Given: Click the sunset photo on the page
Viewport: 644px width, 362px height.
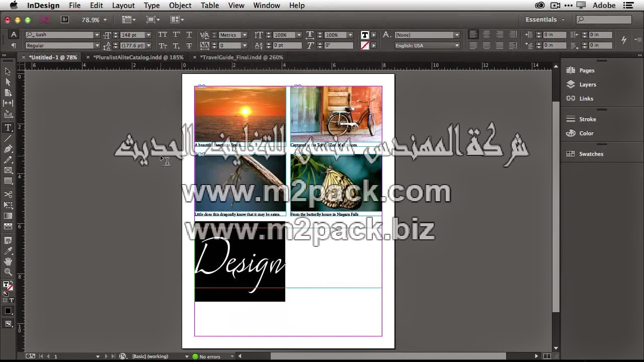Looking at the screenshot, I should (240, 114).
